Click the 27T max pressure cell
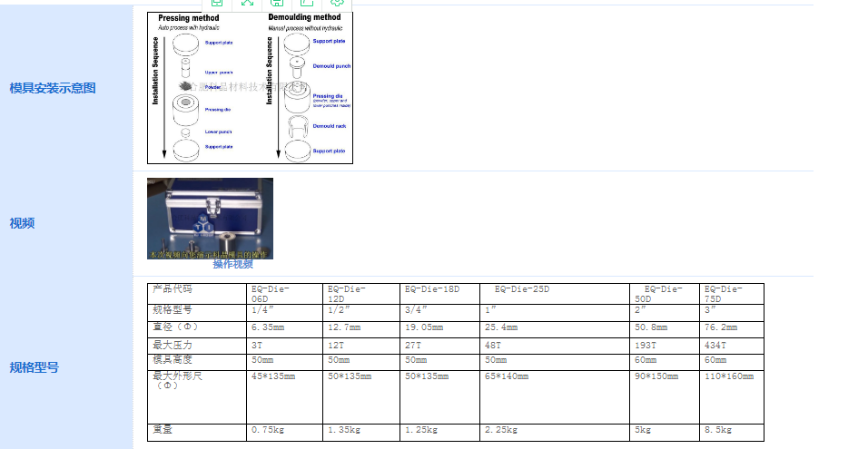This screenshot has width=868, height=449. (439, 346)
